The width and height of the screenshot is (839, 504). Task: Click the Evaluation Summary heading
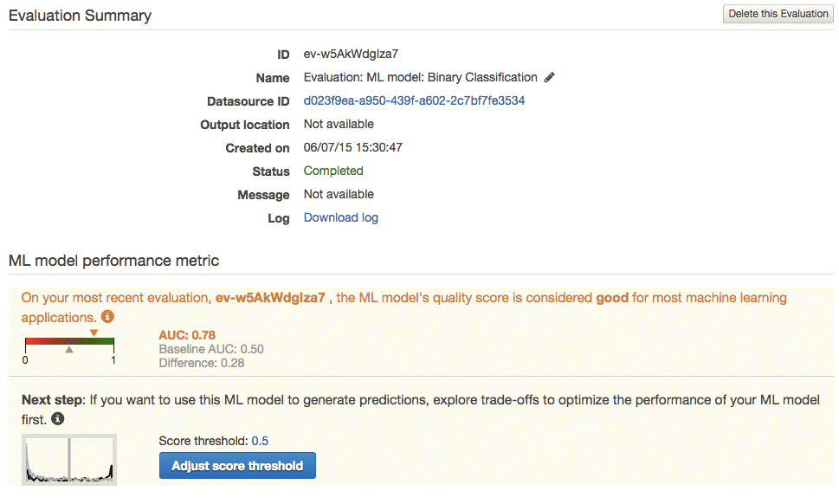81,16
